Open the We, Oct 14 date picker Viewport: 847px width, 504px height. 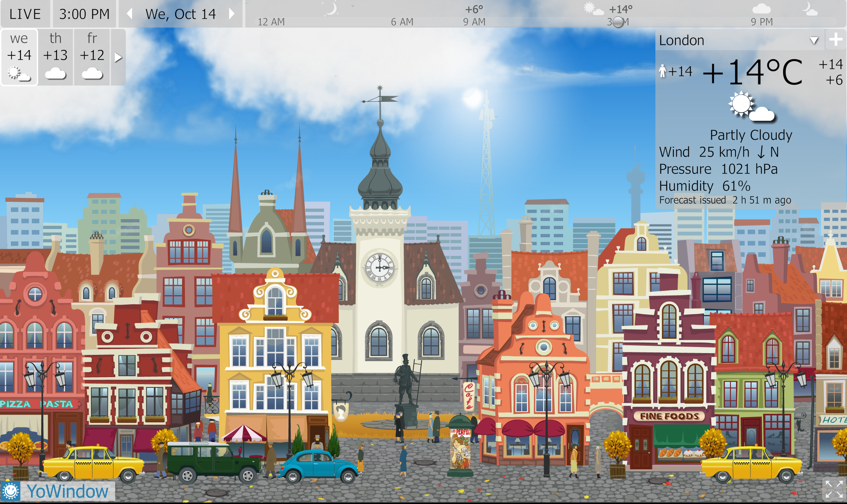pyautogui.click(x=181, y=14)
